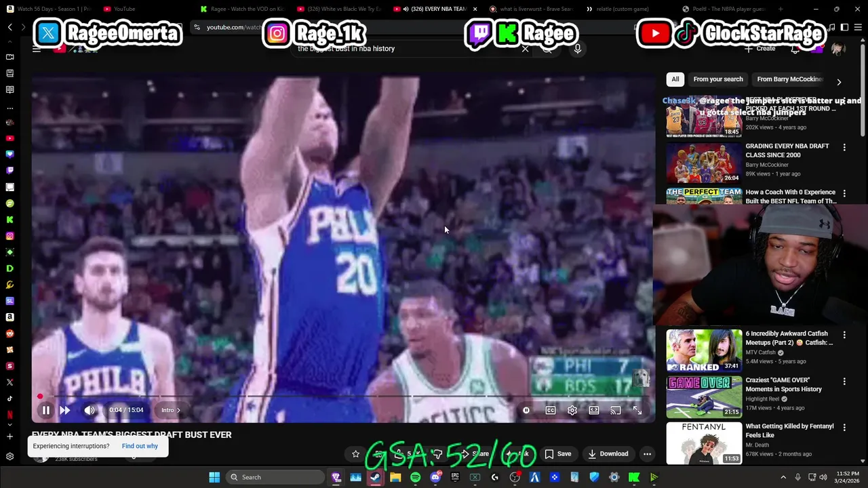Open options for Craziest GAME OVER video

[844, 381]
